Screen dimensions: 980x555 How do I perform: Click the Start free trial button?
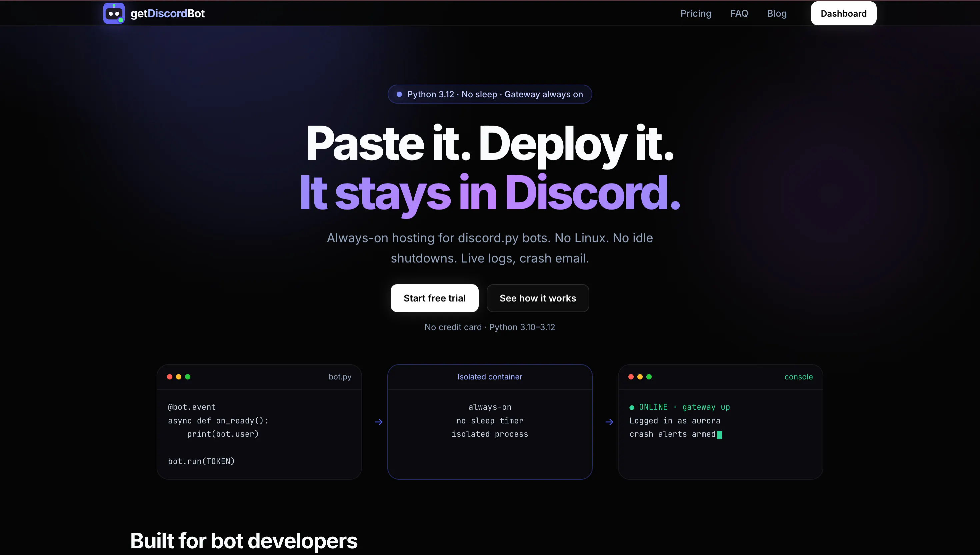coord(434,298)
